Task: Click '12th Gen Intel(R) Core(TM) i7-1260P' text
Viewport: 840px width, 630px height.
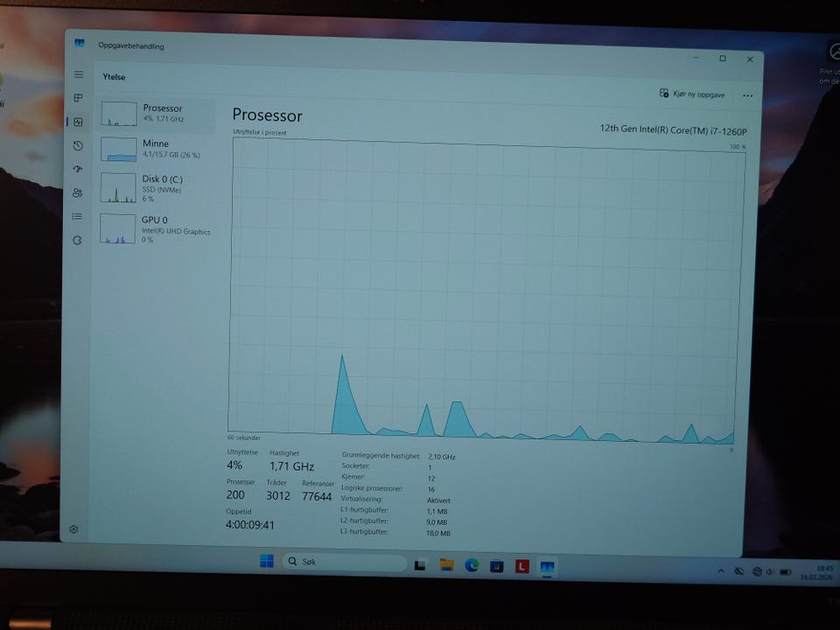Action: [x=674, y=129]
